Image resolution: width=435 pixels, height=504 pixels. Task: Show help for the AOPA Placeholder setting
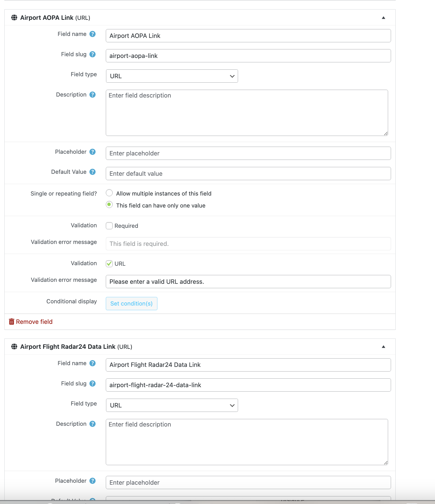tap(92, 152)
